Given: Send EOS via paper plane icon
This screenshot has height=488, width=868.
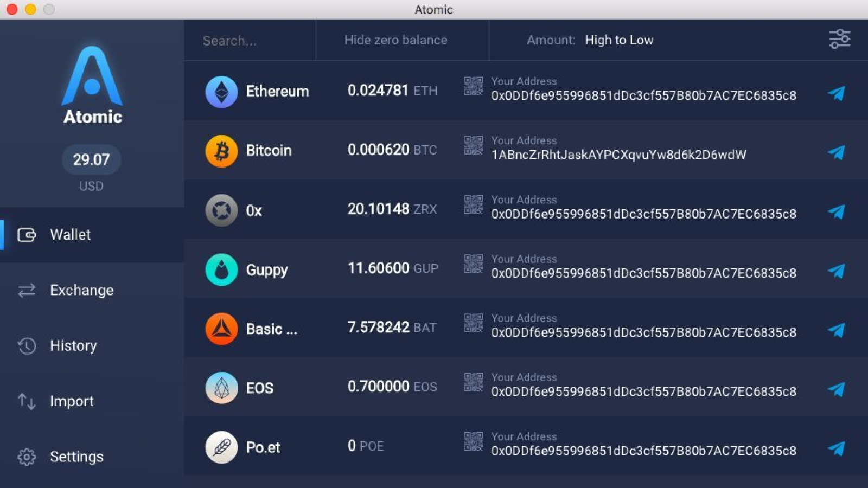Looking at the screenshot, I should pyautogui.click(x=837, y=389).
